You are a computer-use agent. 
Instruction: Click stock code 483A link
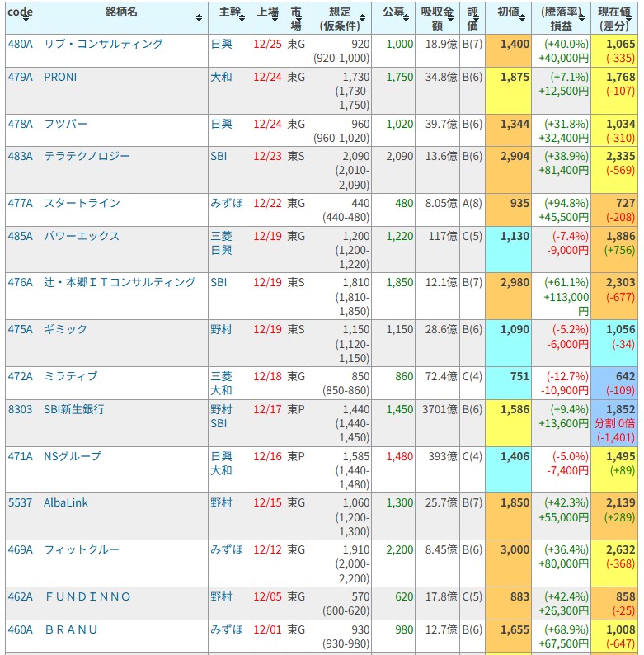point(20,156)
